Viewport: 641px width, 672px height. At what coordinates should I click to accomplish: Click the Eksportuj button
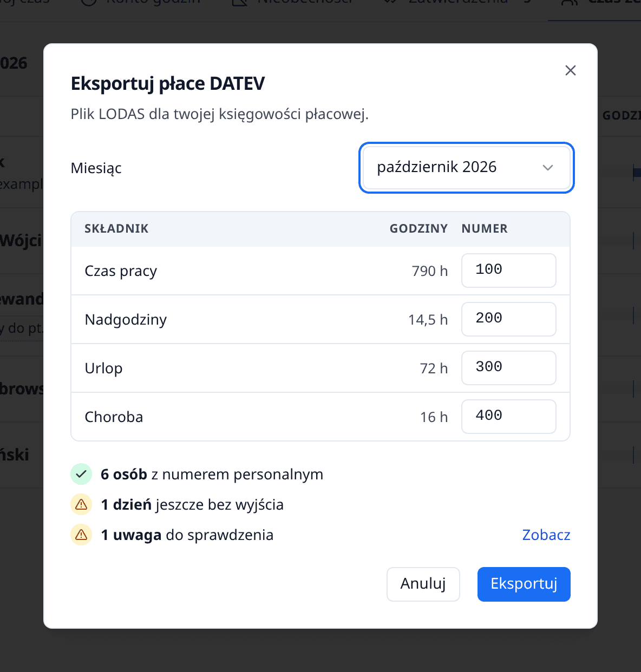coord(524,584)
